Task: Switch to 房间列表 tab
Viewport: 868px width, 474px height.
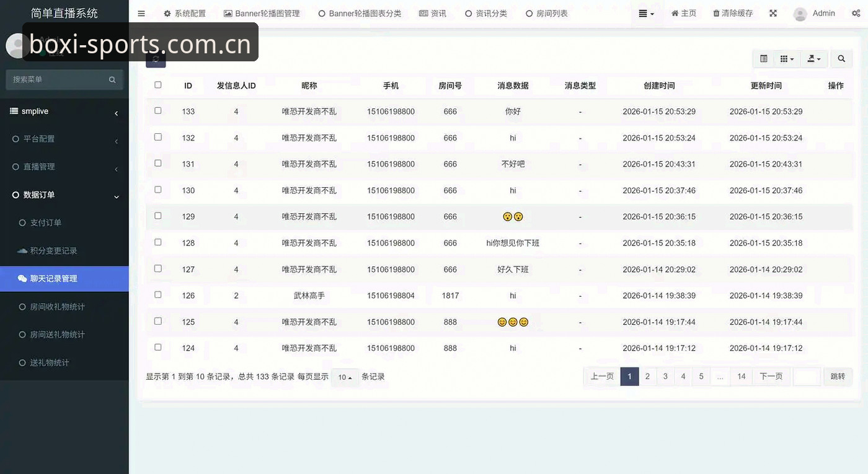Action: coord(547,14)
